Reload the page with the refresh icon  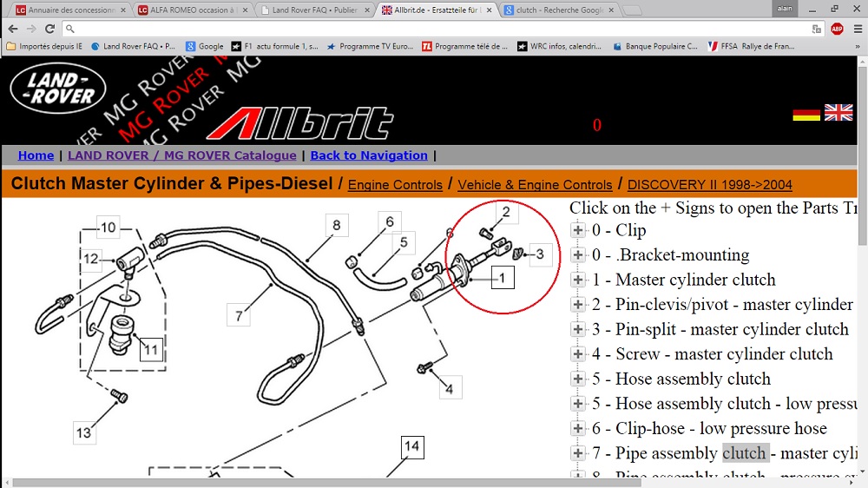coord(52,29)
